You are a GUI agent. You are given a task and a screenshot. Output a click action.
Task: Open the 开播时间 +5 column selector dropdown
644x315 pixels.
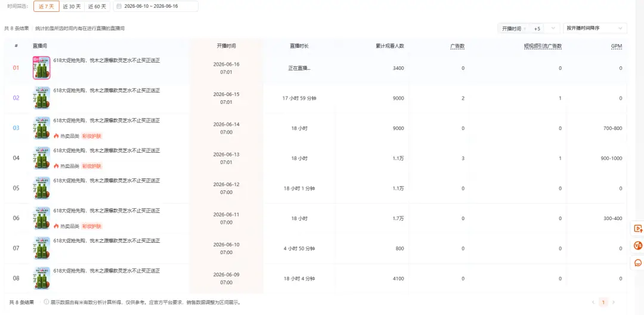coord(528,28)
